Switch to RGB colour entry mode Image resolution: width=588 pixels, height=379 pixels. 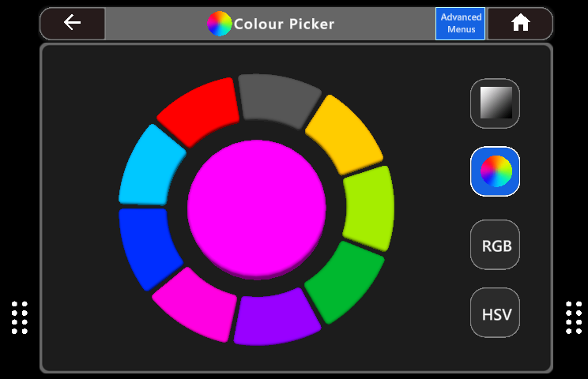tap(496, 246)
